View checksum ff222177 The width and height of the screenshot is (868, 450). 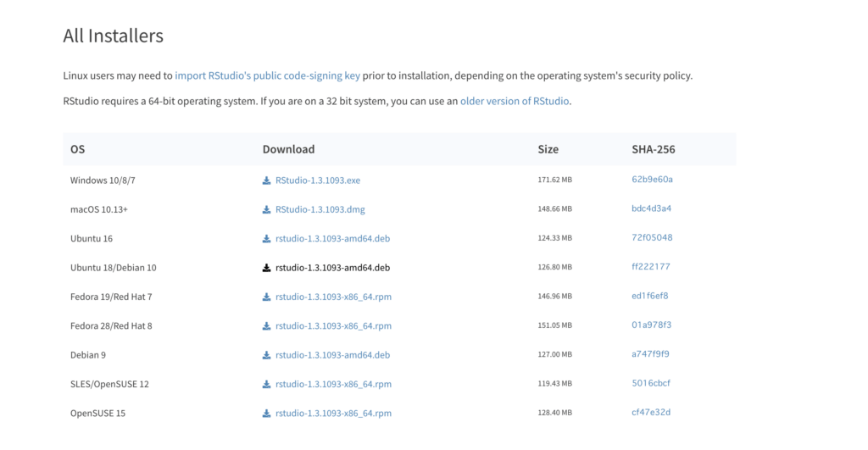point(650,267)
